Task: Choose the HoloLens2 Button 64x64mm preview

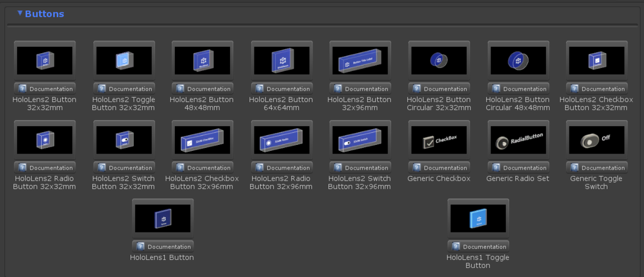Action: pyautogui.click(x=282, y=60)
